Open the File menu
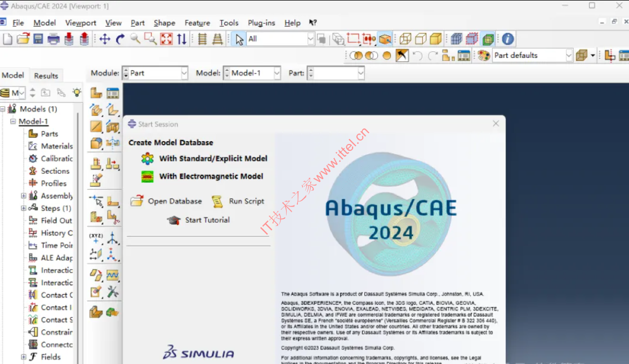629x364 pixels. tap(18, 23)
